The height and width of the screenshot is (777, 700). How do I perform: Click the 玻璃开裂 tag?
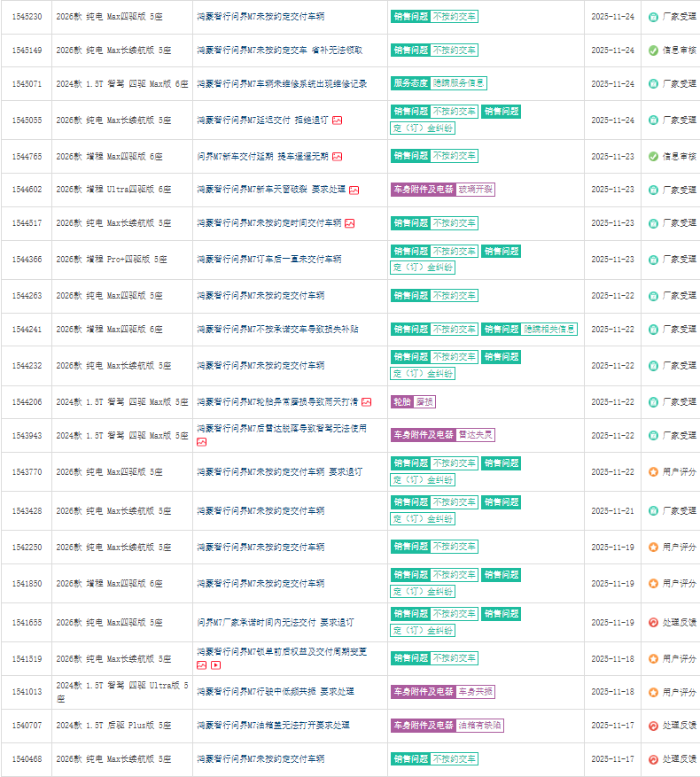476,190
